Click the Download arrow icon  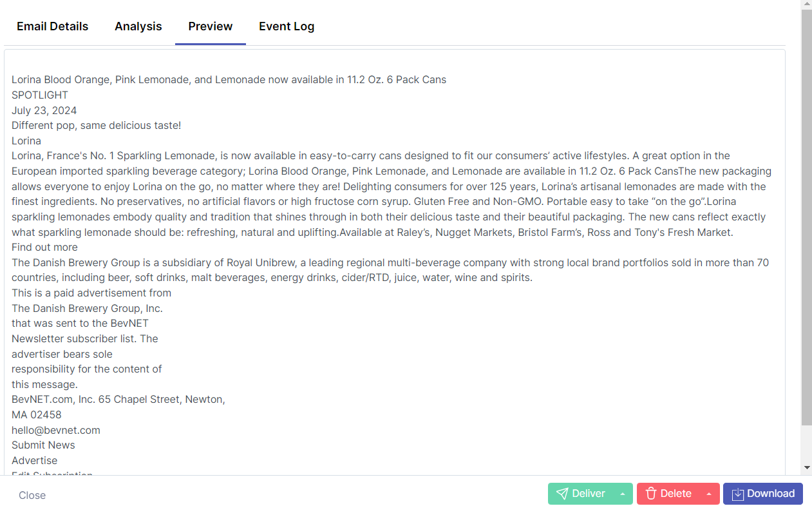(x=738, y=494)
